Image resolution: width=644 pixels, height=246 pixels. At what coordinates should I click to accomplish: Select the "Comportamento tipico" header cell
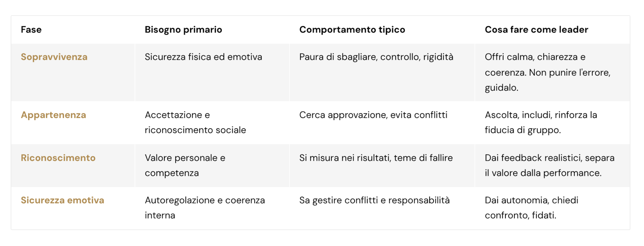pyautogui.click(x=352, y=30)
